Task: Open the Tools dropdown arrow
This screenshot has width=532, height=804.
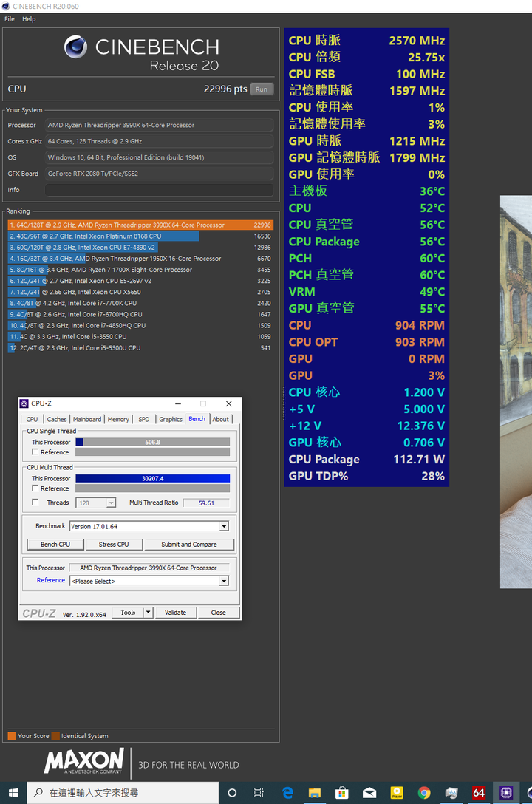Action: [148, 612]
